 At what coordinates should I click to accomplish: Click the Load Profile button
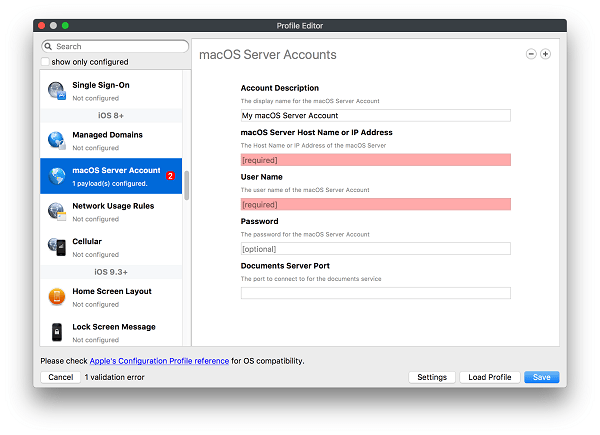pyautogui.click(x=489, y=377)
